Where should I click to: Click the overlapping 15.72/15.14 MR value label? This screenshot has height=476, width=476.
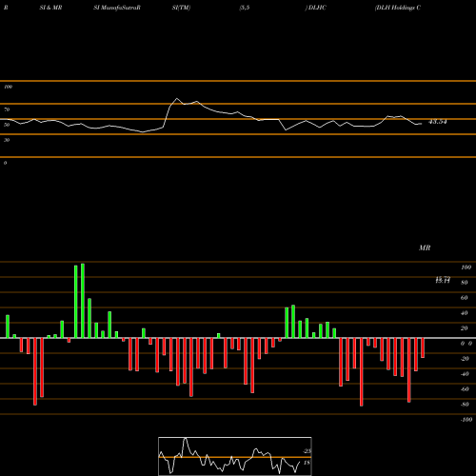[443, 280]
